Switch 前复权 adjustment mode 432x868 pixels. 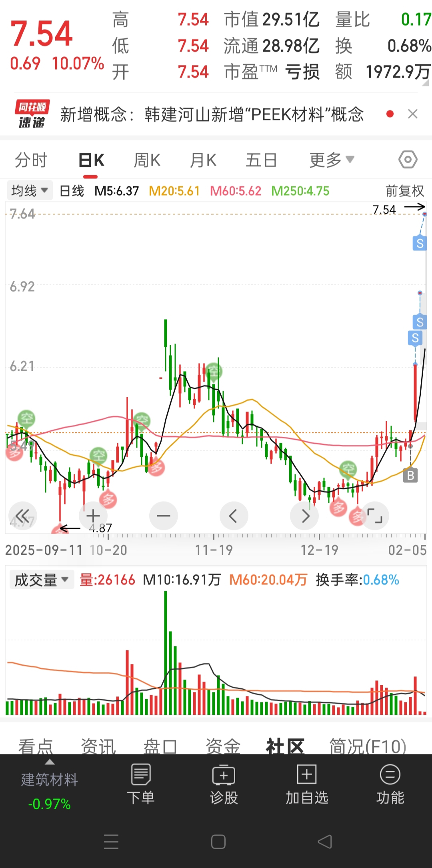(405, 191)
